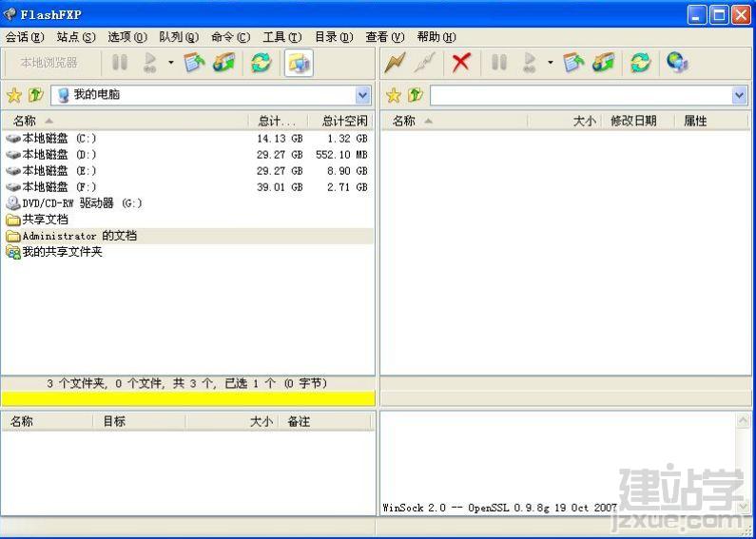The image size is (756, 539).
Task: Open the 查看(V) menu
Action: (385, 37)
